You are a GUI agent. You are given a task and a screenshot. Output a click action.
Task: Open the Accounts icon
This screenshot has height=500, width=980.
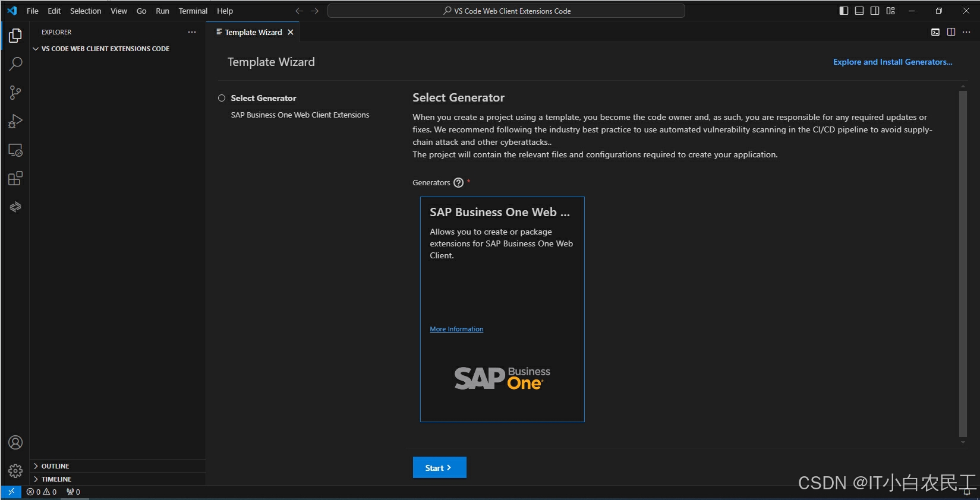15,442
